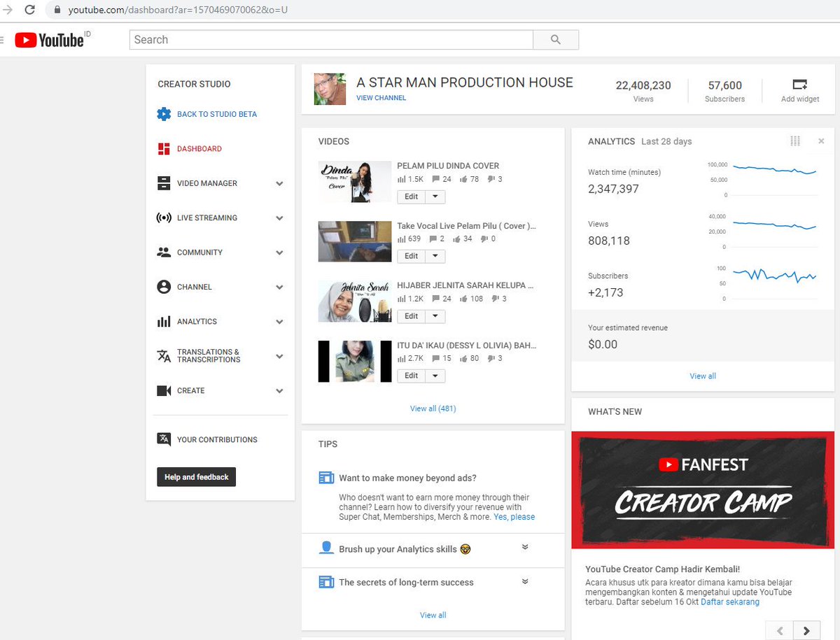Open the Community label in the sidebar
This screenshot has width=840, height=640.
[x=199, y=253]
